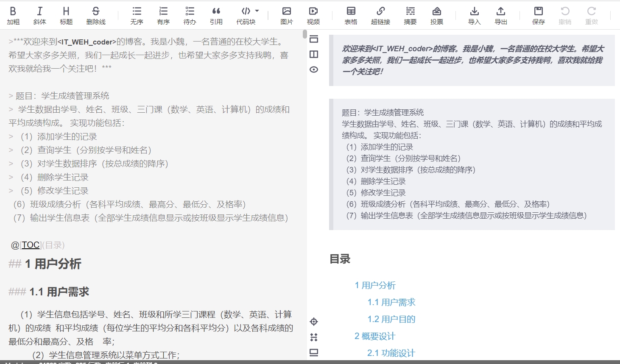Insert a blockquote with 引用 icon

(x=216, y=16)
